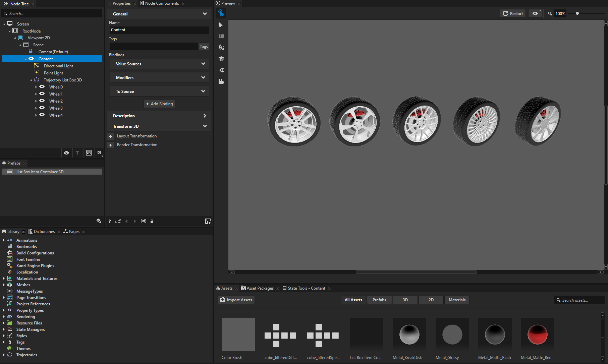Click the text tool icon in Preview toolbar
Viewport: 608px width, 364px height.
(x=221, y=47)
